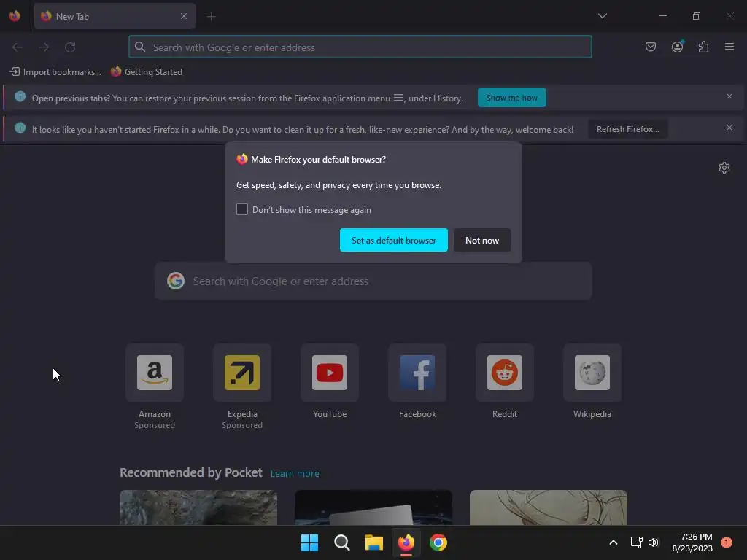Image resolution: width=747 pixels, height=560 pixels.
Task: Click Set as default browser
Action: [x=393, y=240]
